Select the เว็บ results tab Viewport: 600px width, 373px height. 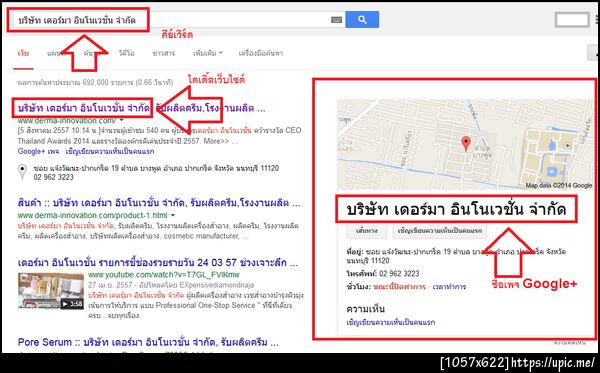[23, 53]
